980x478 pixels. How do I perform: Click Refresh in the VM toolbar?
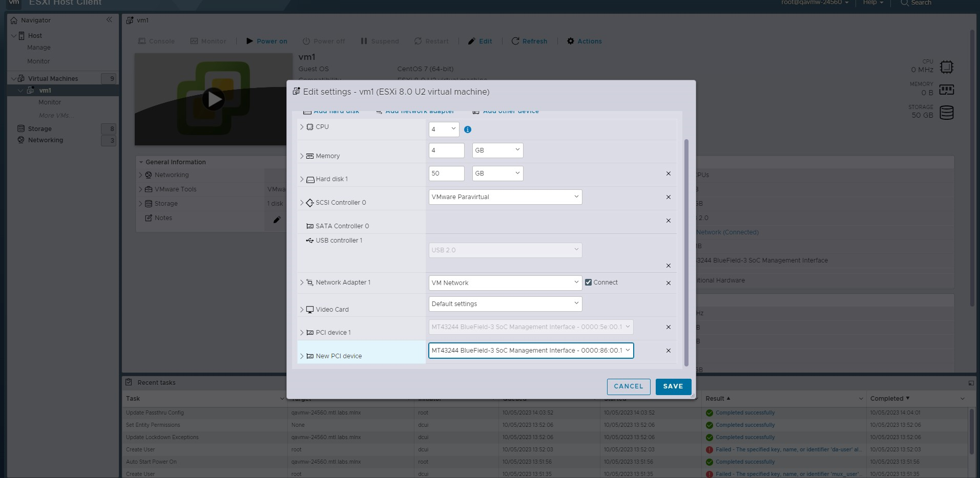(529, 41)
